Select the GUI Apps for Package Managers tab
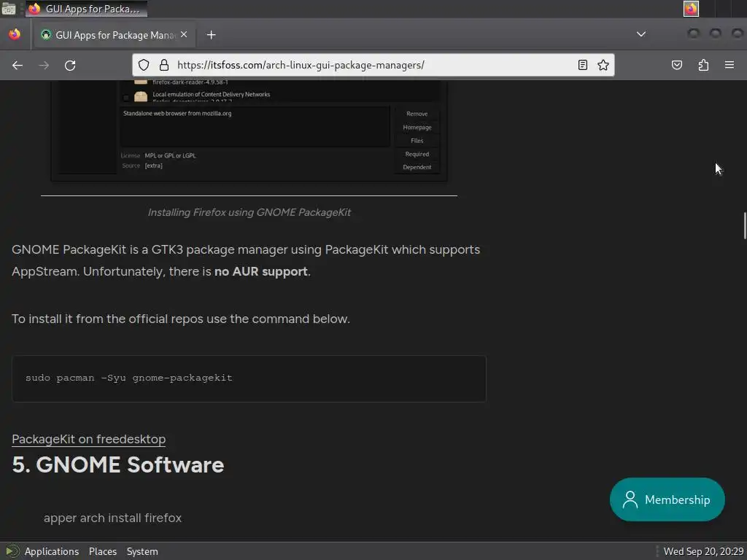The image size is (747, 560). (x=115, y=35)
